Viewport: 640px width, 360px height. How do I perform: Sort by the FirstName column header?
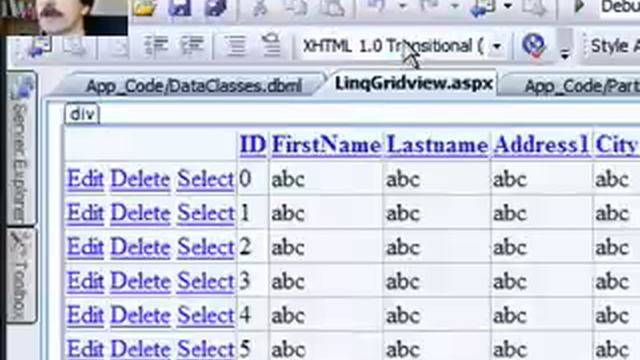(326, 144)
